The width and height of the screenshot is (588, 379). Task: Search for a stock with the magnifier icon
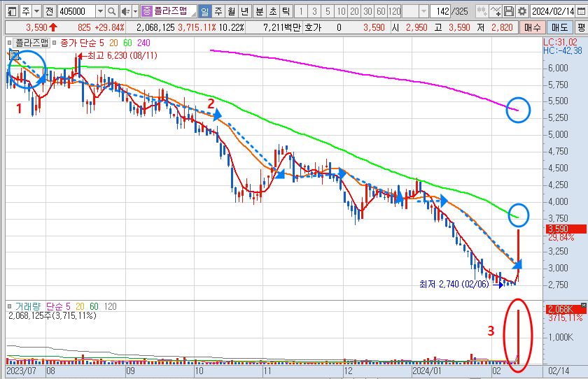pyautogui.click(x=111, y=12)
